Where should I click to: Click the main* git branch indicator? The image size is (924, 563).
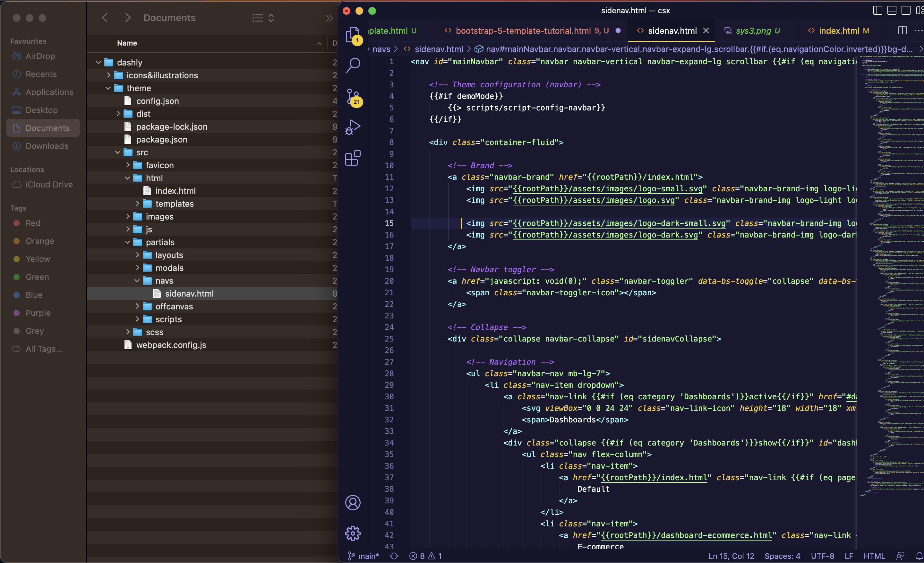click(363, 556)
